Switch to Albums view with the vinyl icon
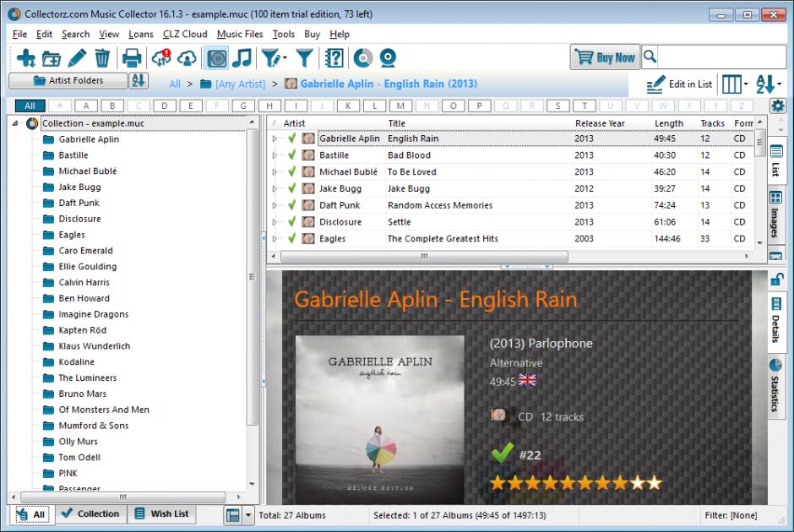794x532 pixels. 217,57
